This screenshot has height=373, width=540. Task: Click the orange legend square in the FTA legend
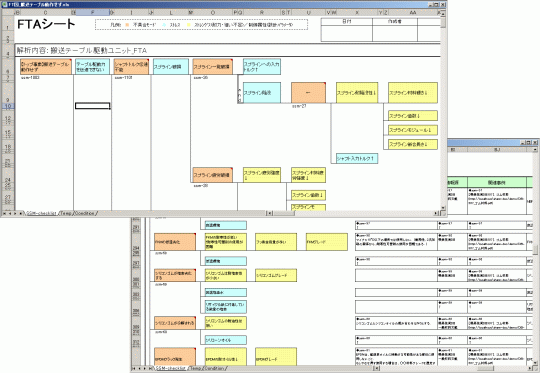pos(127,25)
